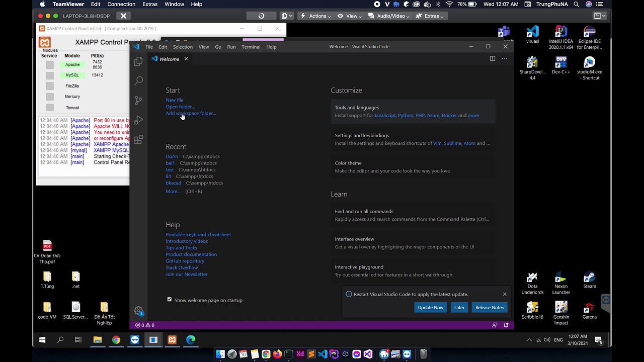Image resolution: width=644 pixels, height=362 pixels.
Task: Open the Source Control view icon
Action: [x=138, y=100]
